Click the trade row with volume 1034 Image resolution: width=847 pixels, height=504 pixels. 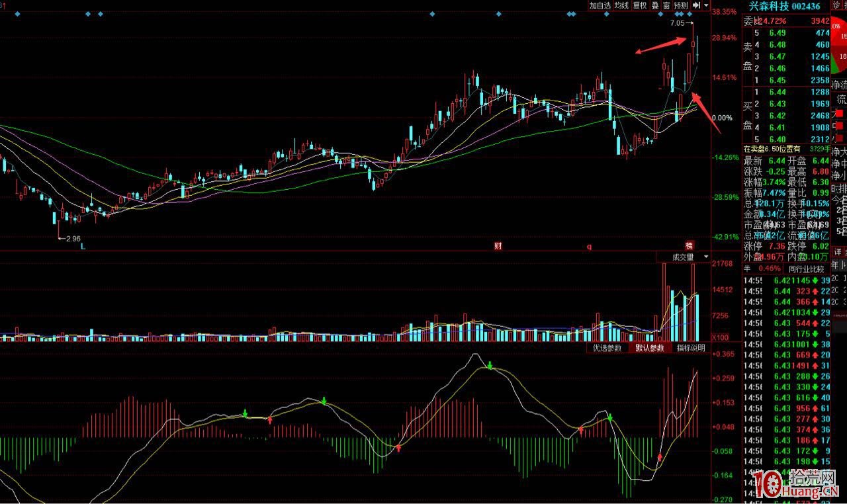787,312
